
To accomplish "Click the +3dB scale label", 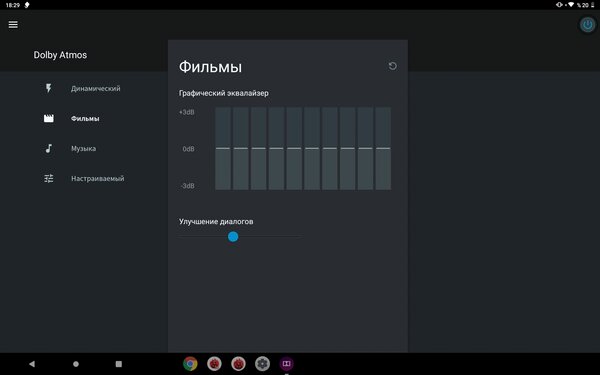I will pyautogui.click(x=187, y=112).
